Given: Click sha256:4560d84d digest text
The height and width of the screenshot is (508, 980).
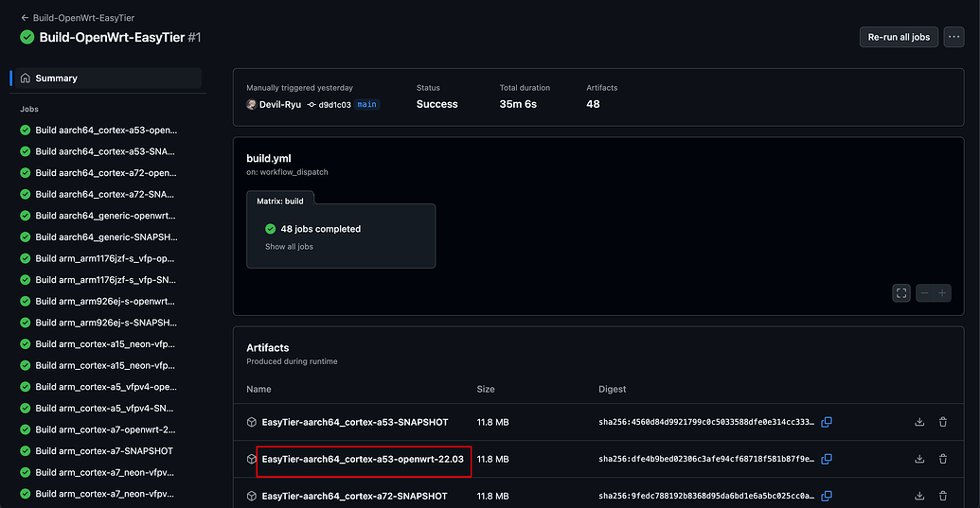Looking at the screenshot, I should pyautogui.click(x=706, y=423).
